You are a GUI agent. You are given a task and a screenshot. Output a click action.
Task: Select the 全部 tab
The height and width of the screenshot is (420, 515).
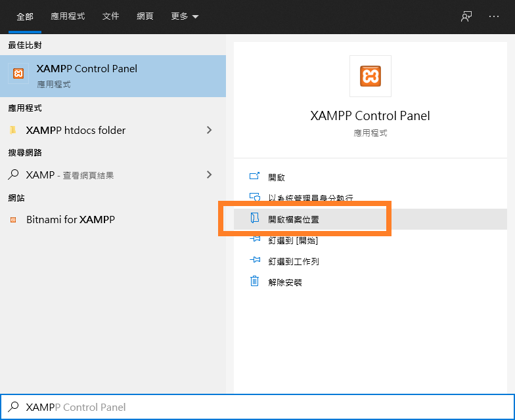pyautogui.click(x=25, y=16)
